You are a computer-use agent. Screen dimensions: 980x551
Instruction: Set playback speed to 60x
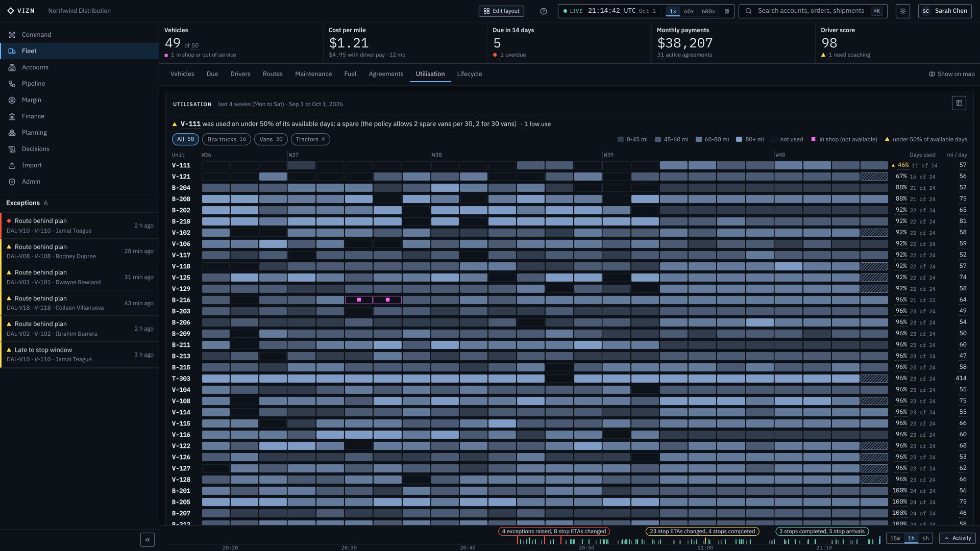pyautogui.click(x=689, y=11)
